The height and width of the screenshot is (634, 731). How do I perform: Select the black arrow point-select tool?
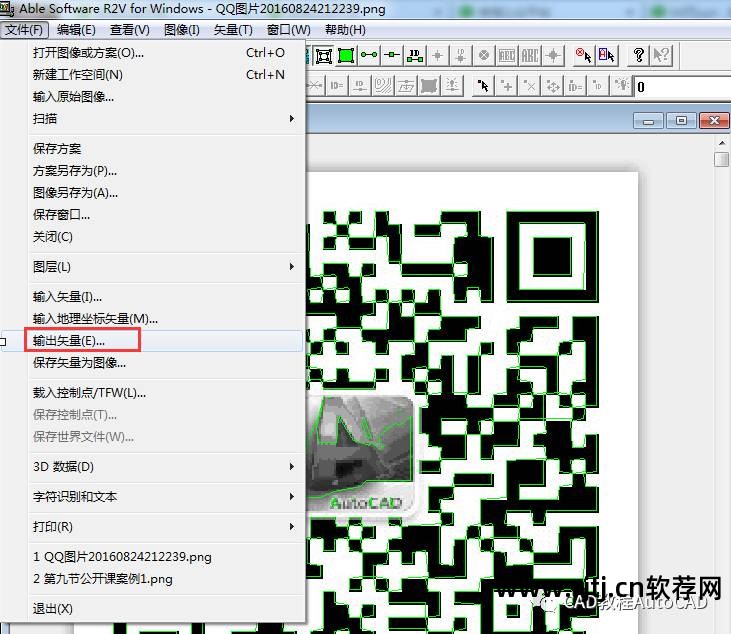pos(483,86)
